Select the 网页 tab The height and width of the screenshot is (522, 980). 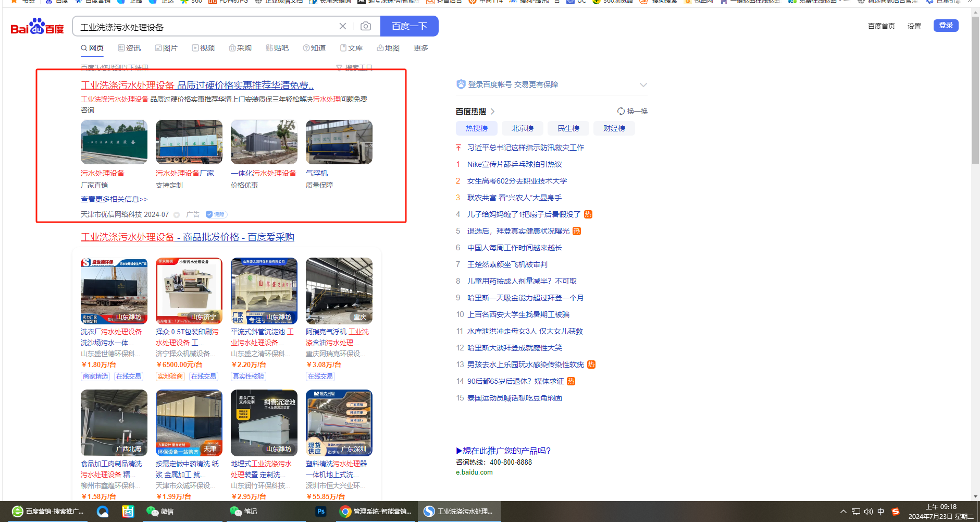(x=92, y=48)
